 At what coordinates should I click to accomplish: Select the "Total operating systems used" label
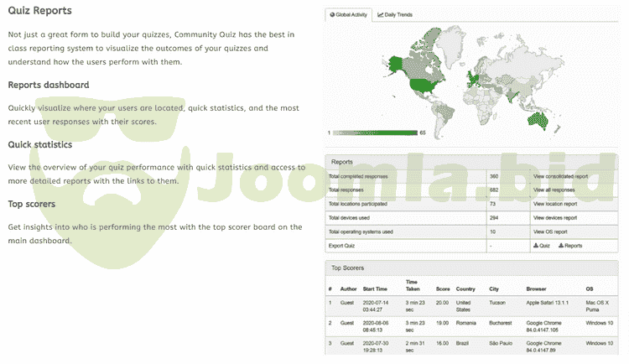[361, 232]
